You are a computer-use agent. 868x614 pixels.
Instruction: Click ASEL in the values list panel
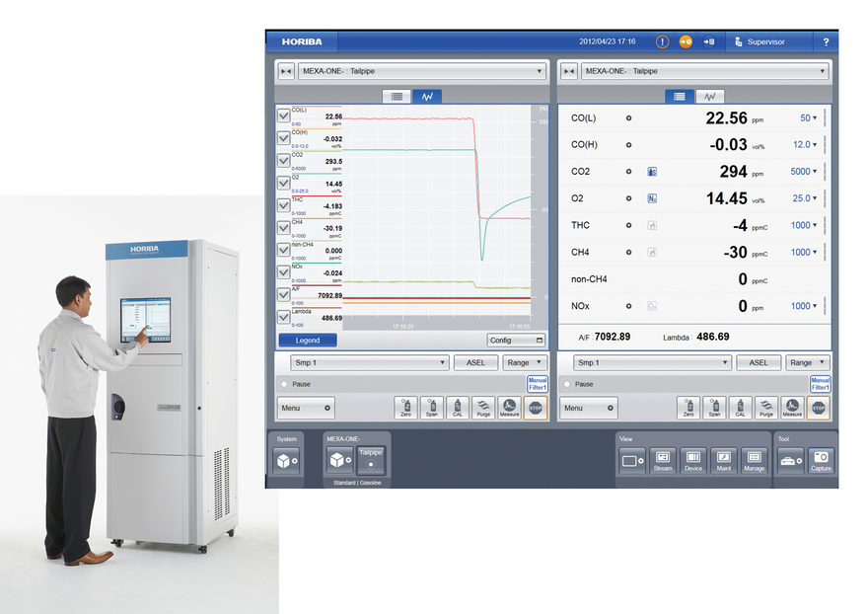click(759, 363)
